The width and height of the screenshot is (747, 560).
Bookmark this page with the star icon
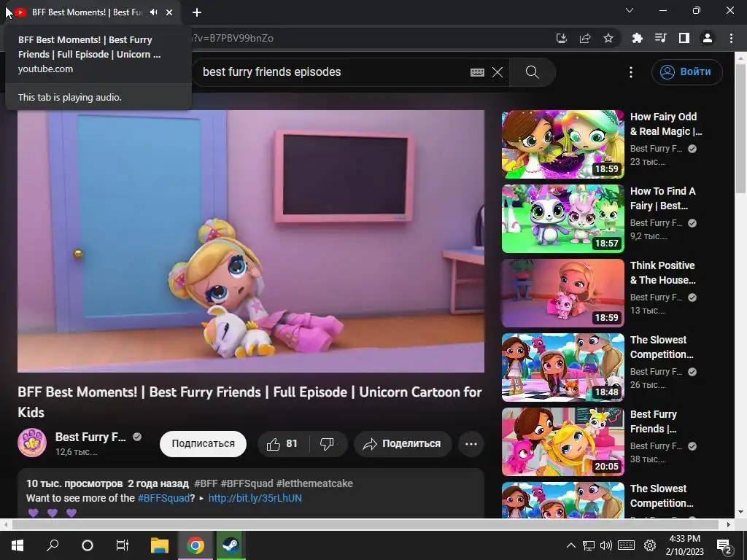608,38
